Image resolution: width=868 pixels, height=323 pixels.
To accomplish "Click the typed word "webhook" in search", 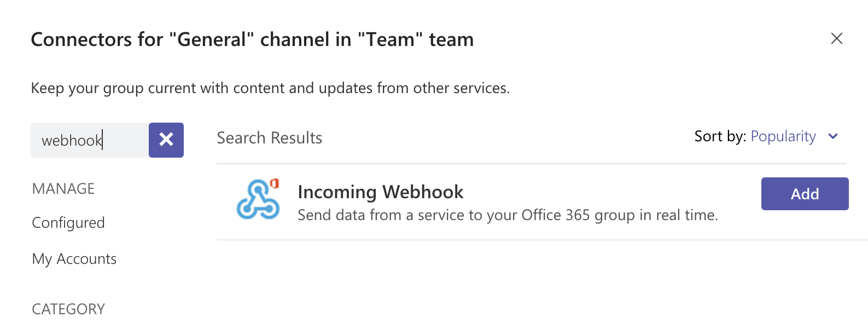I will tap(72, 141).
